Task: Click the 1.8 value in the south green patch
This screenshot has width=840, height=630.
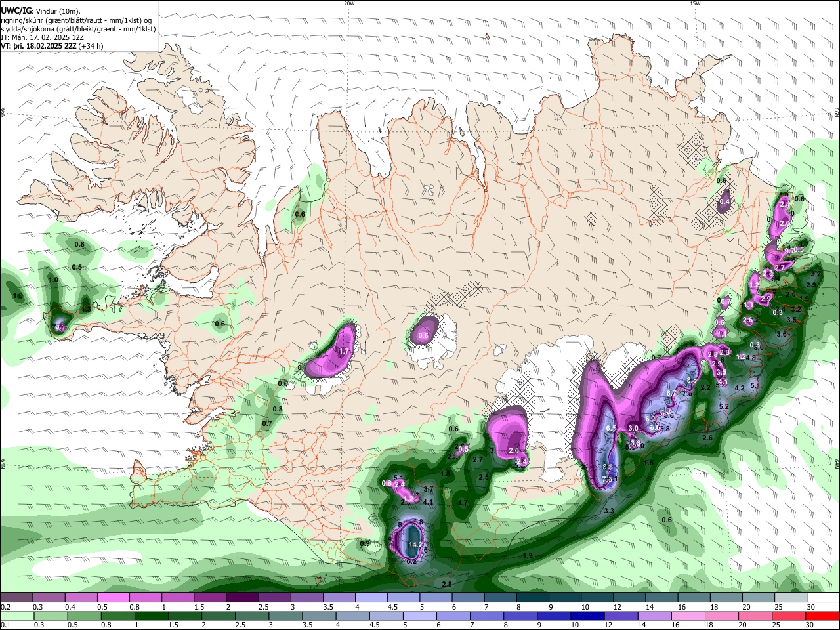Action: point(446,474)
